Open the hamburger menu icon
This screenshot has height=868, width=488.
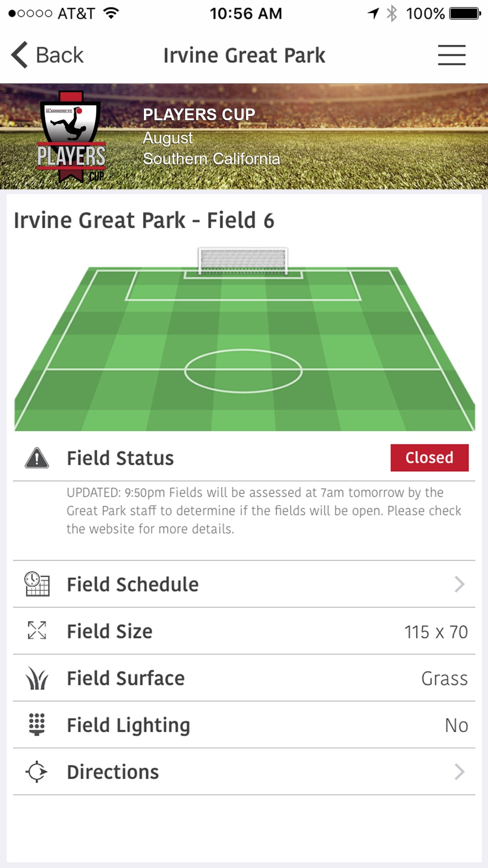[x=451, y=55]
